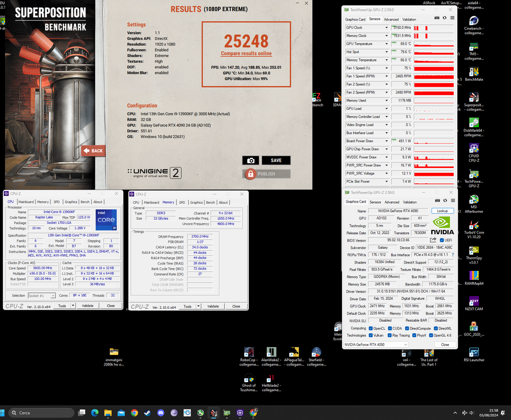Open the GPU Clock sensor dropdown arrow

(387, 28)
